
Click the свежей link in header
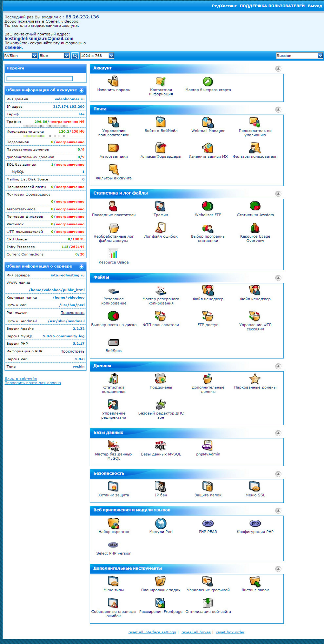tap(13, 48)
